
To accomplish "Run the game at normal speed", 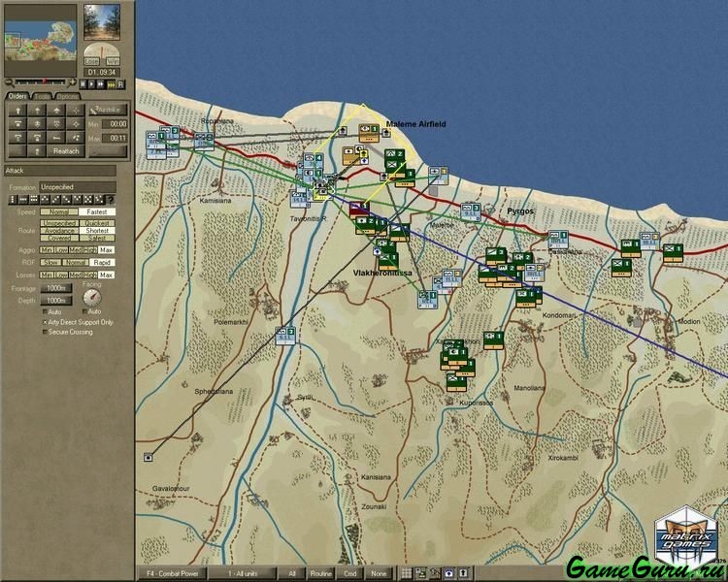I will point(91,84).
